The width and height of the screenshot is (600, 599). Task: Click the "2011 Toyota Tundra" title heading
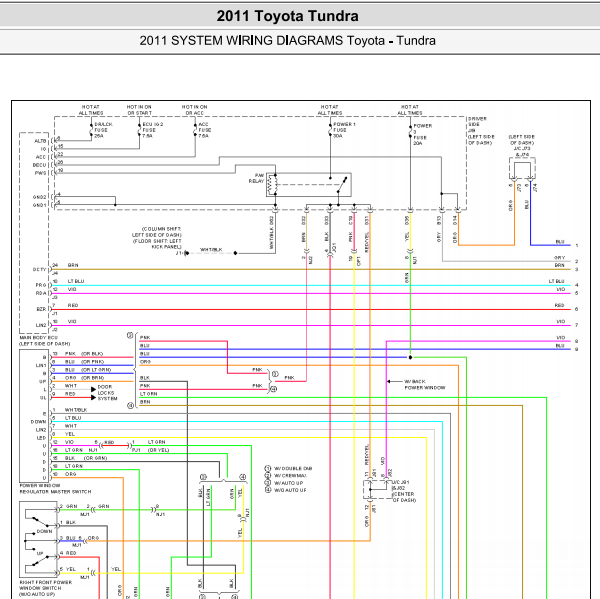click(287, 16)
